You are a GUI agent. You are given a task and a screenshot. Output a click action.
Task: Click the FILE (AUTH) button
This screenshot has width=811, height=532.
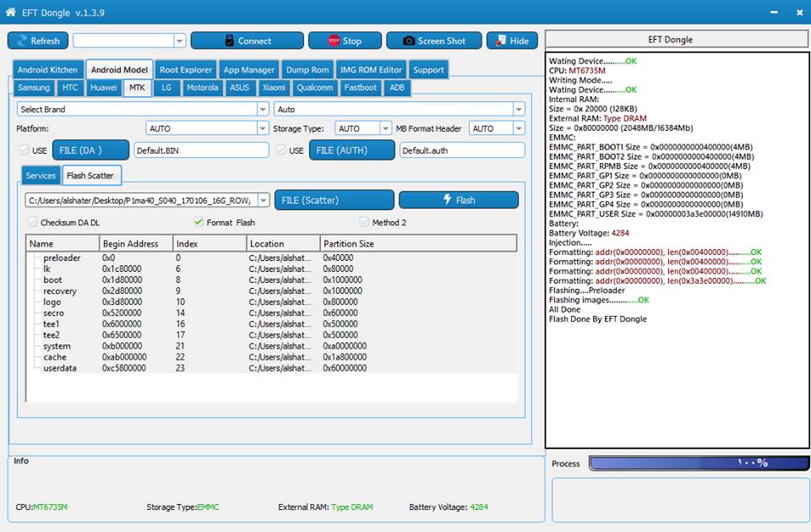pos(352,150)
